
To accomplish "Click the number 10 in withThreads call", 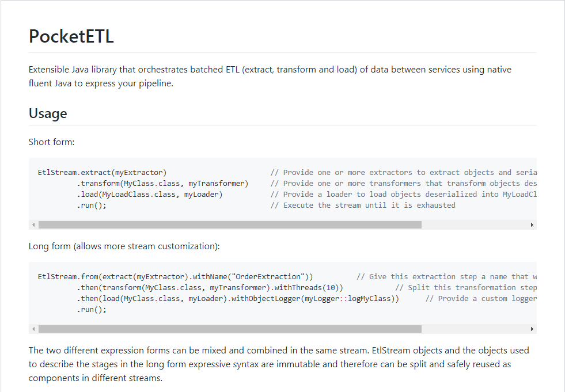I will tap(331, 287).
